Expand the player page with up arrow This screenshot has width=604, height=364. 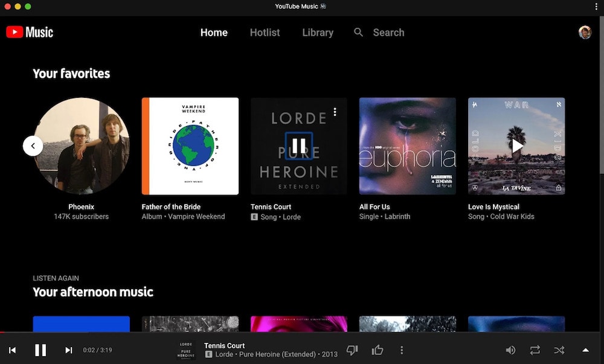coord(585,350)
